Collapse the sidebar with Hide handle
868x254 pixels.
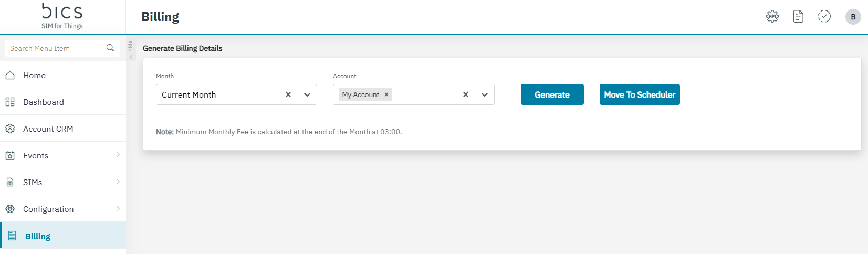click(x=130, y=49)
